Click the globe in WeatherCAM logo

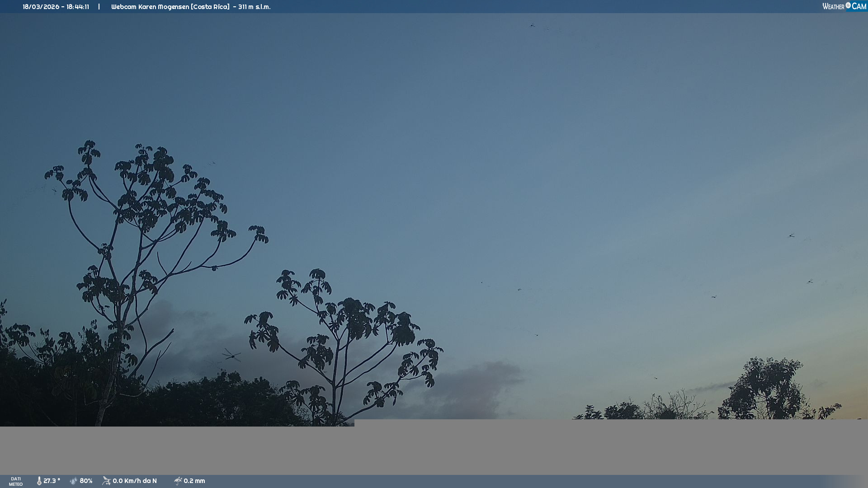pos(848,5)
